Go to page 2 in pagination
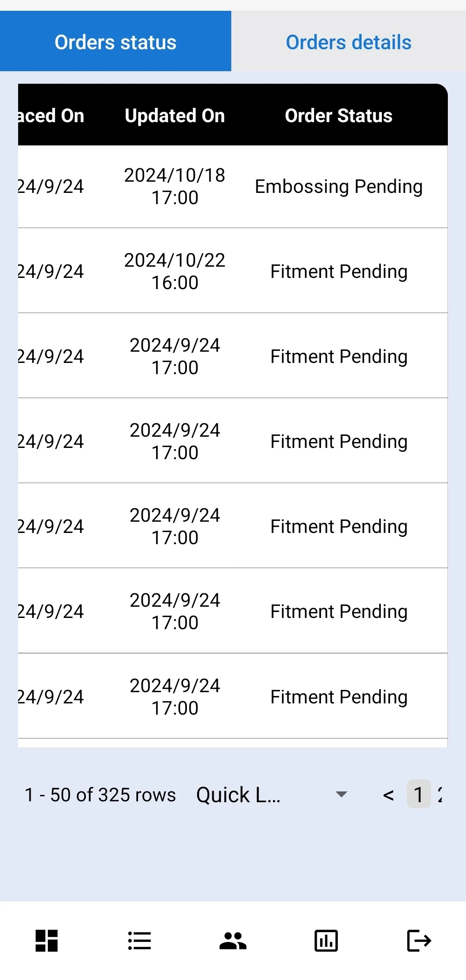Image resolution: width=466 pixels, height=980 pixels. pos(440,794)
